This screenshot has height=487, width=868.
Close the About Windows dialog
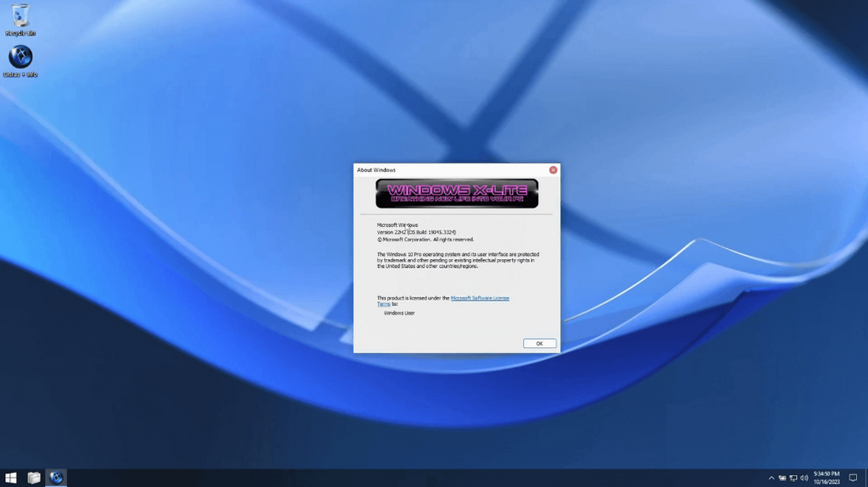click(x=553, y=170)
